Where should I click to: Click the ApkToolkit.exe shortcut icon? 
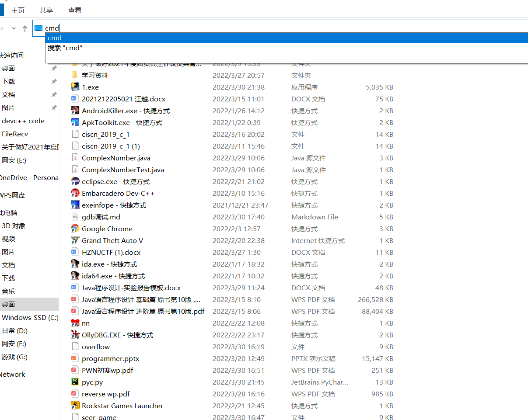pyautogui.click(x=75, y=122)
